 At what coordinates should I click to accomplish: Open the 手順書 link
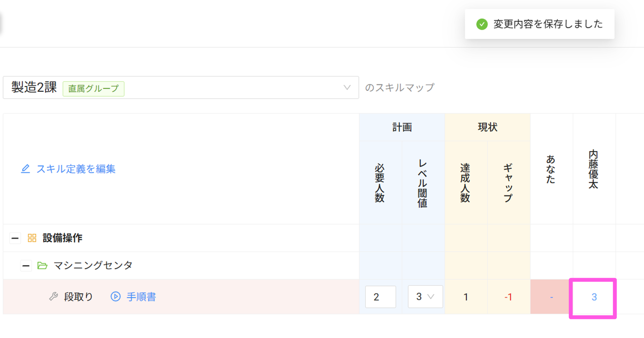(141, 297)
